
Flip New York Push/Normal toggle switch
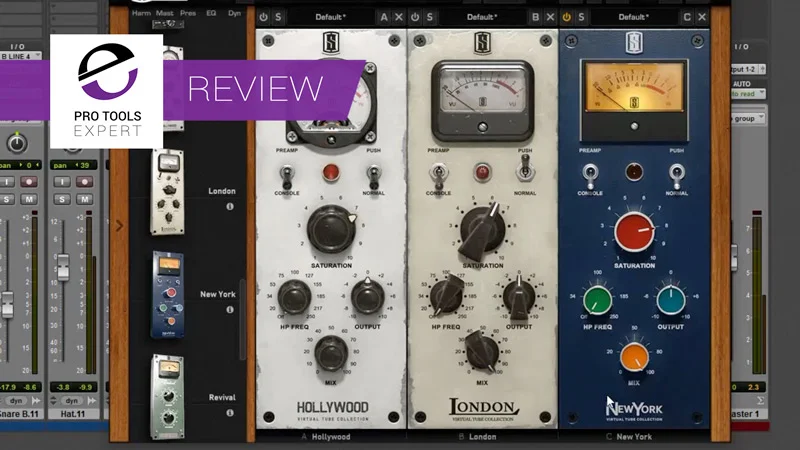click(677, 175)
